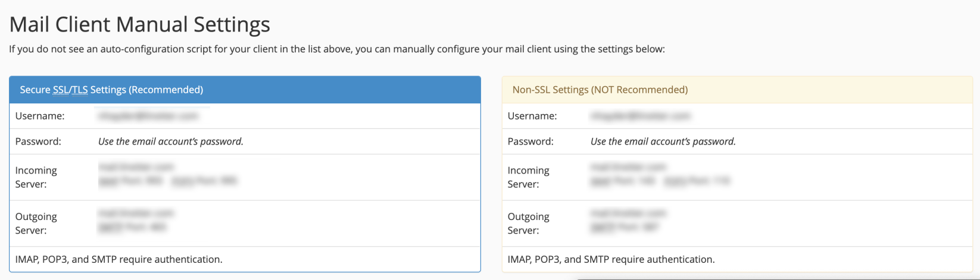Click the Non-SSL Settings (NOT Recommended) header
980x280 pixels.
[x=600, y=90]
